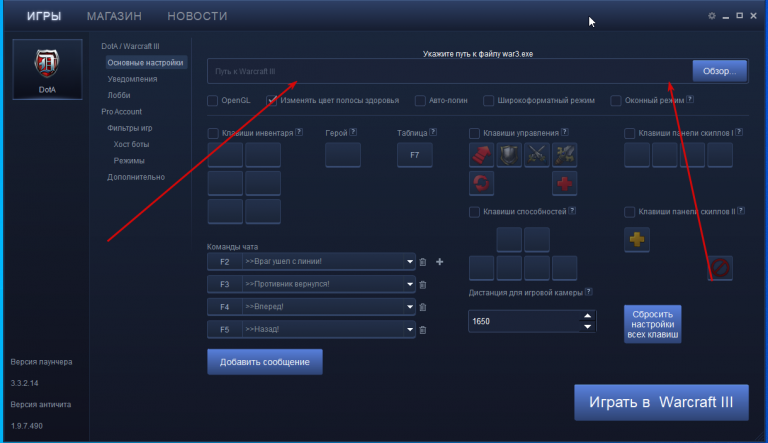Screen dimensions: 768x443
Task: Click Pro Account in sidebar
Action: click(121, 112)
